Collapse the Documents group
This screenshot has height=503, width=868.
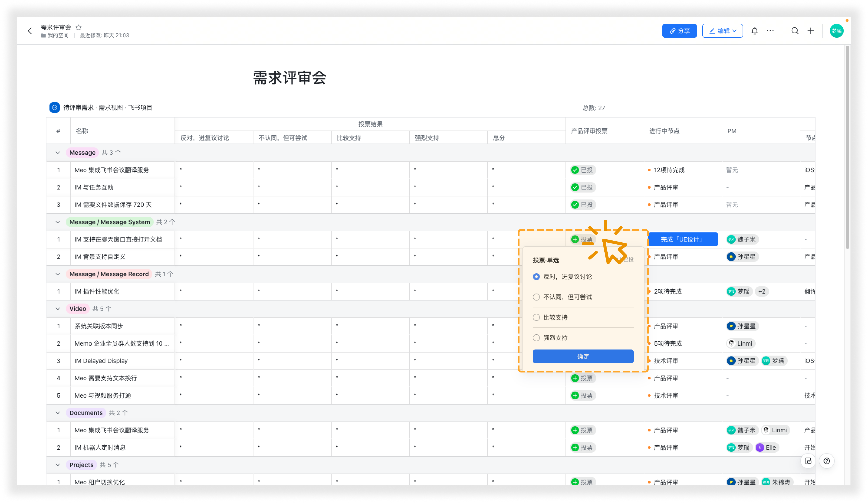(58, 413)
